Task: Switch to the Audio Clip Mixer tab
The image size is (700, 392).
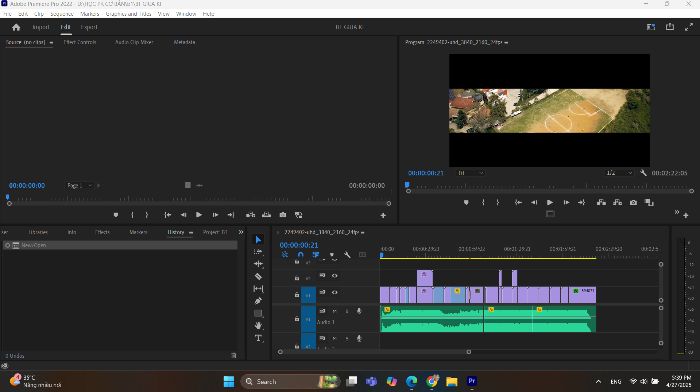Action: [x=134, y=42]
